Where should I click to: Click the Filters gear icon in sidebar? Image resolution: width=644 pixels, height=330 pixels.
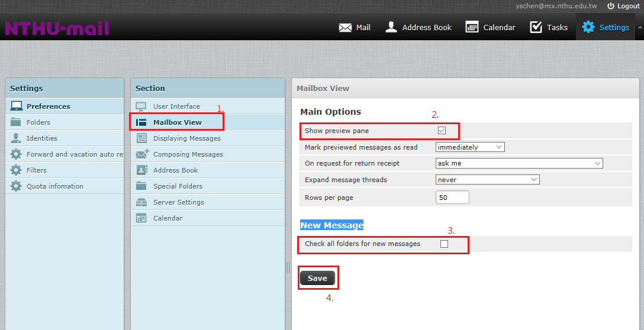[x=16, y=170]
